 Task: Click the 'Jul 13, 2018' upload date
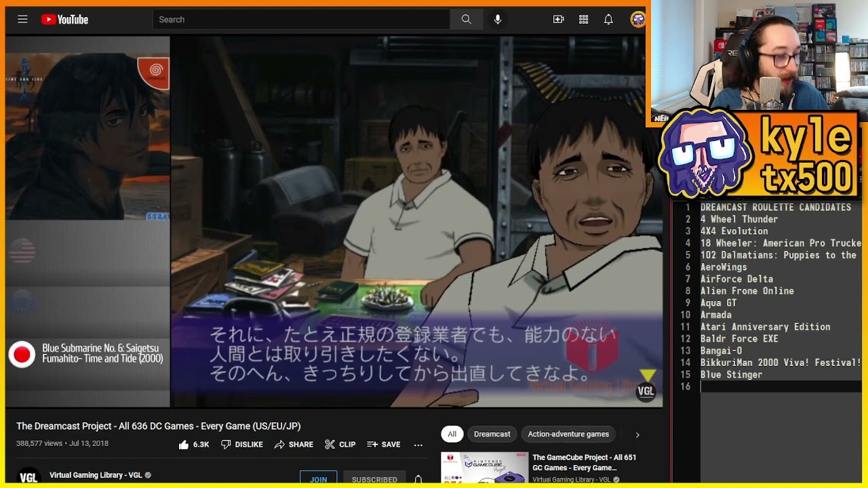click(88, 443)
